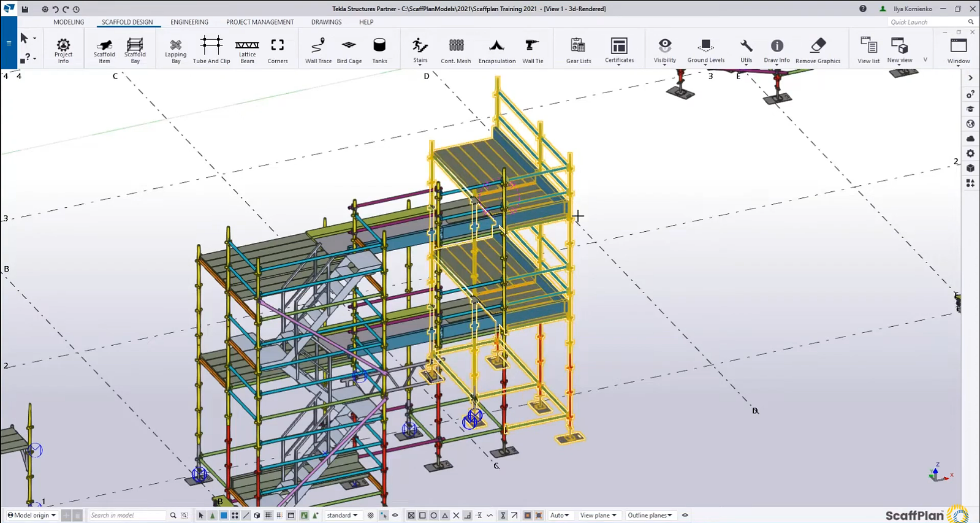Open the Scaffold Bay tool
This screenshot has width=980, height=523.
pos(135,50)
